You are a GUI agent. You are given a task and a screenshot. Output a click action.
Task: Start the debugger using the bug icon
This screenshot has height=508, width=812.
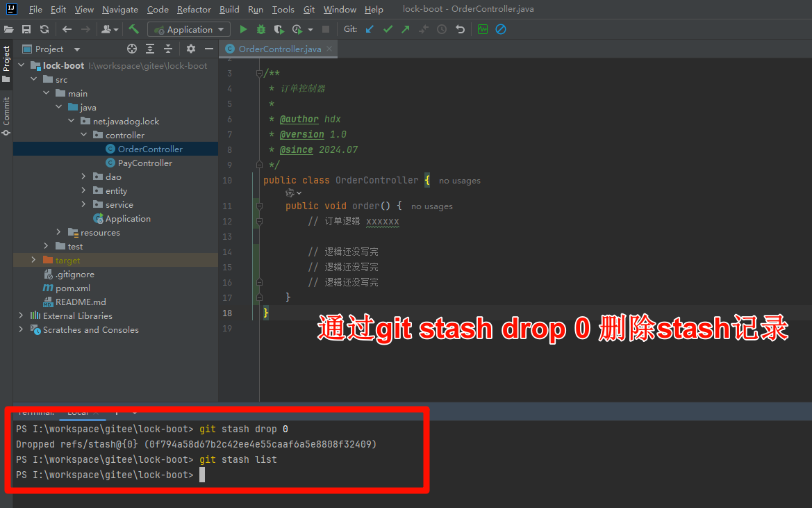tap(260, 29)
